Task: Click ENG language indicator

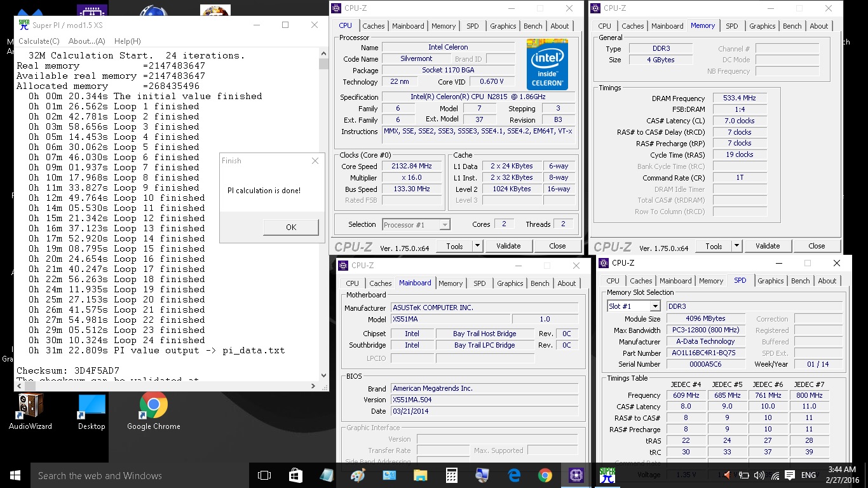Action: (x=808, y=475)
